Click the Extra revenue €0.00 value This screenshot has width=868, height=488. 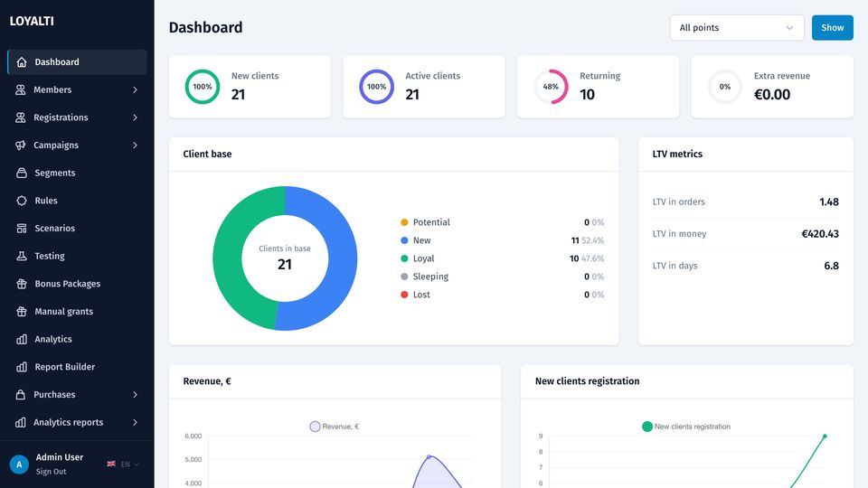click(x=772, y=95)
